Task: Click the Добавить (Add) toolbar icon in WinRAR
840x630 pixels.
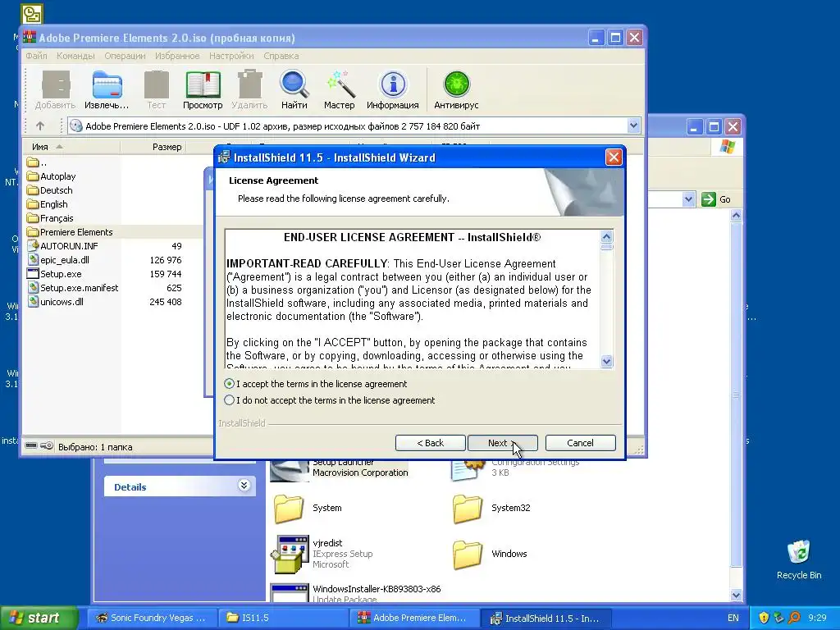Action: point(56,90)
